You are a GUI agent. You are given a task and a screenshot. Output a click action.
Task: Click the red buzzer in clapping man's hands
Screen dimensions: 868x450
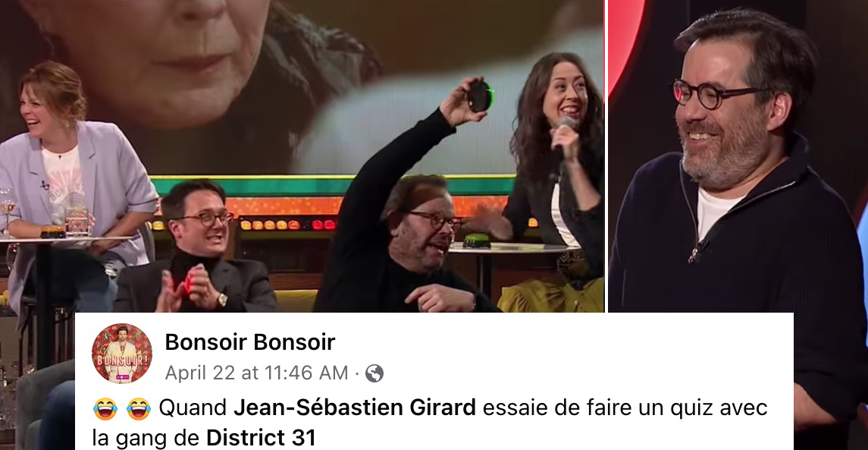coord(188,282)
